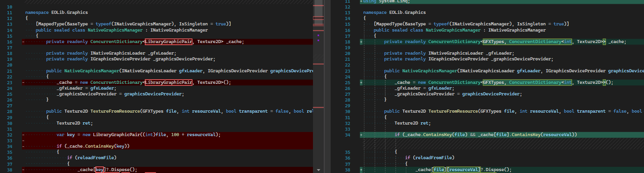Viewport: 644px width, 173px height.
Task: Click EOLib.Graphics namespace in the left pane
Action: (70, 12)
